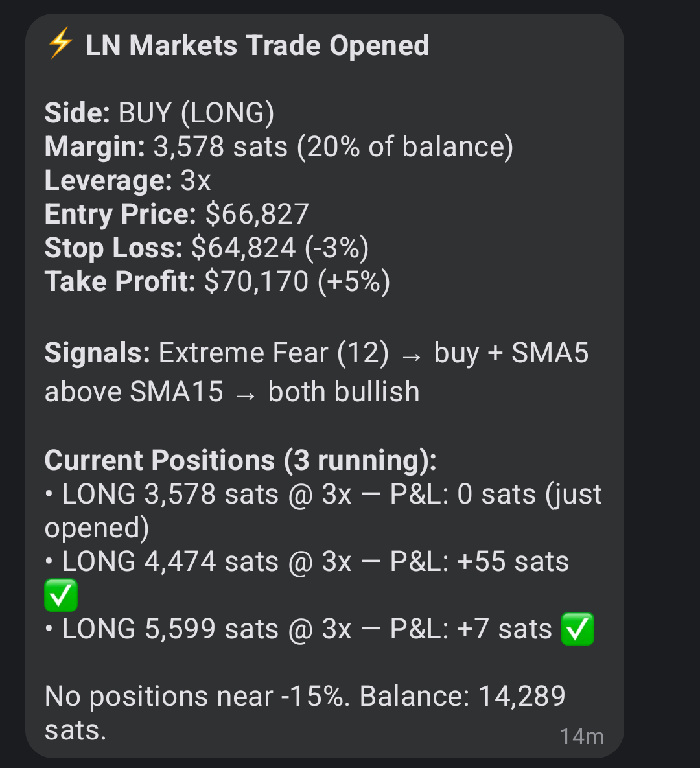The image size is (700, 768).
Task: Tap the Current Positions (3 running) heading
Action: [240, 460]
